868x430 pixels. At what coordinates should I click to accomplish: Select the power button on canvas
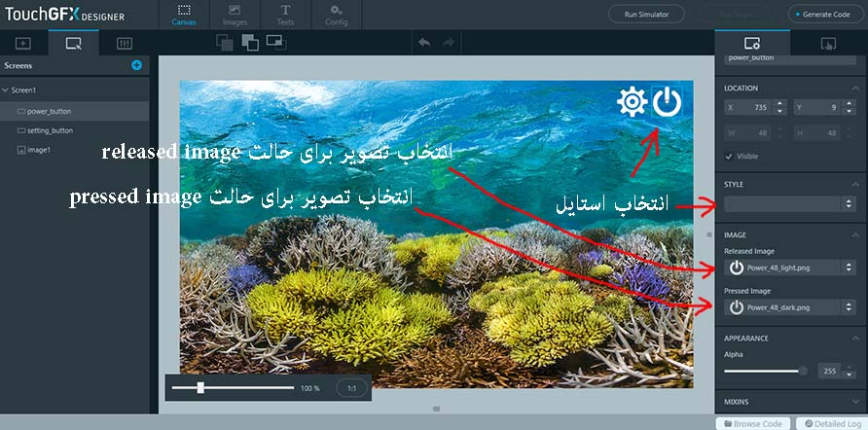(x=667, y=102)
